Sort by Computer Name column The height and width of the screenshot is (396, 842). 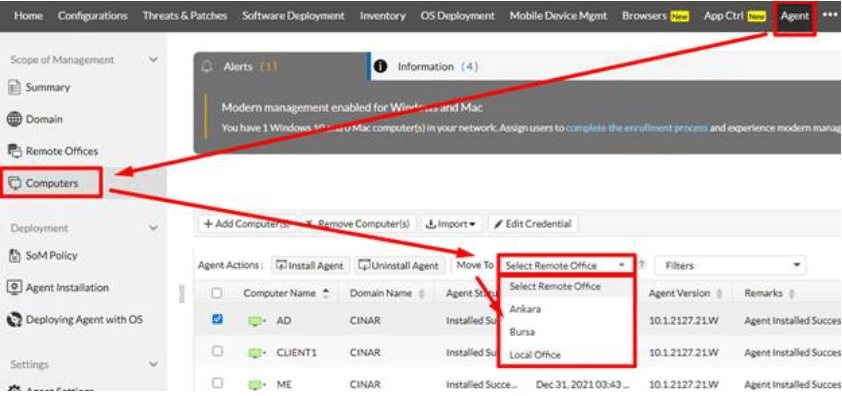(x=286, y=293)
